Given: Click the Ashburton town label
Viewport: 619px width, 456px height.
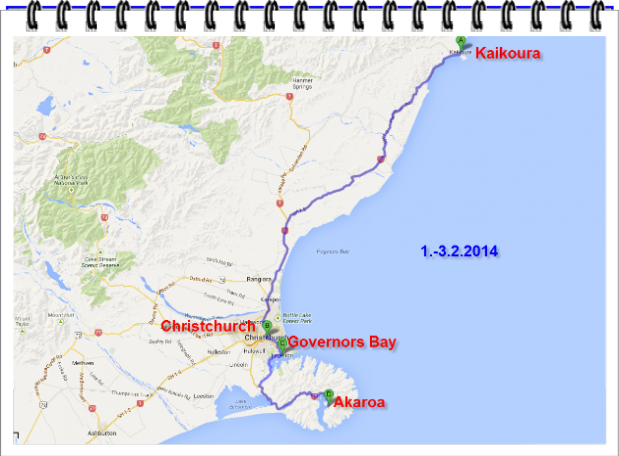Looking at the screenshot, I should coord(102,433).
